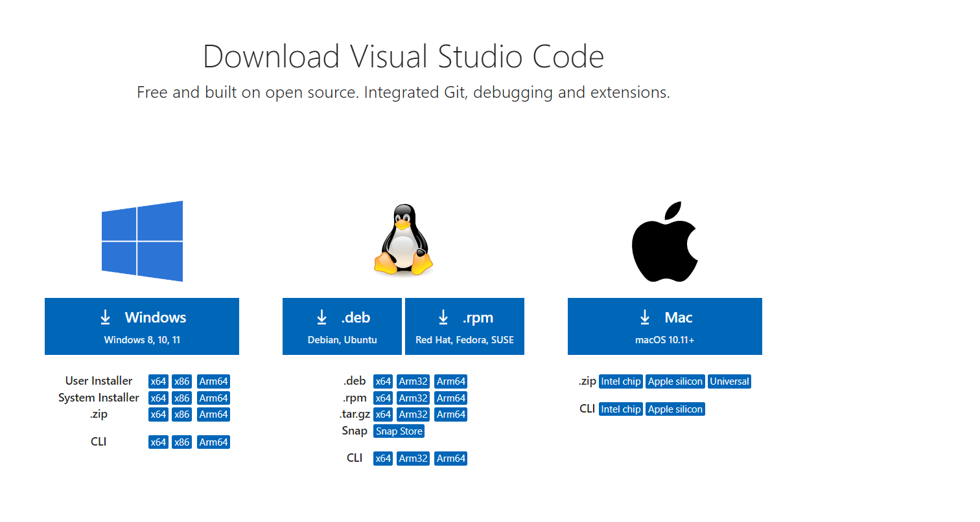Select Arm64 for Windows User Installer
This screenshot has width=980, height=522.
click(213, 381)
